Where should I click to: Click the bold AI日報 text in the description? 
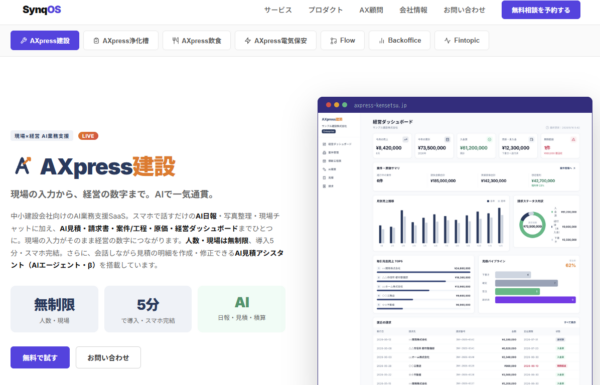coord(206,216)
